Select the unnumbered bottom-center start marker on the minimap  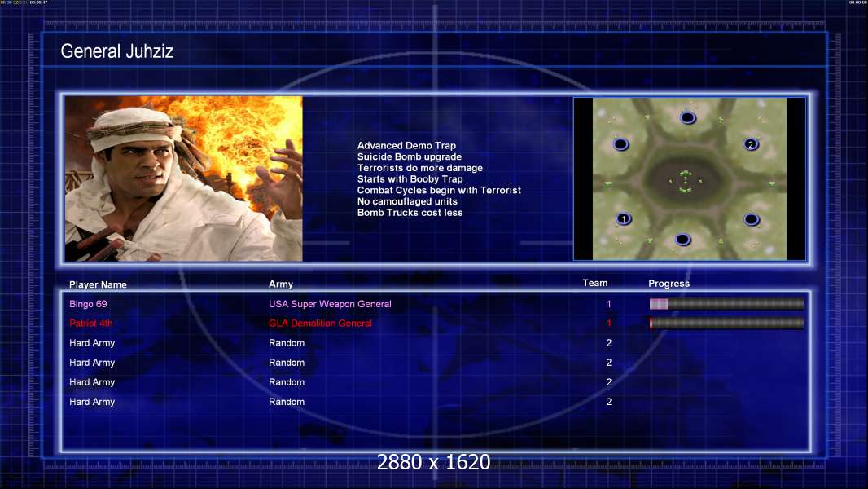coord(682,240)
